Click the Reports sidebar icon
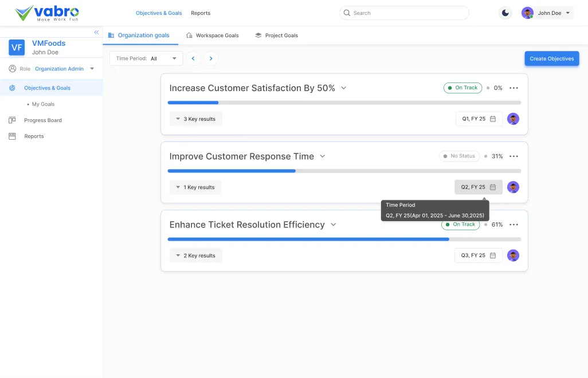588x378 pixels. [12, 136]
